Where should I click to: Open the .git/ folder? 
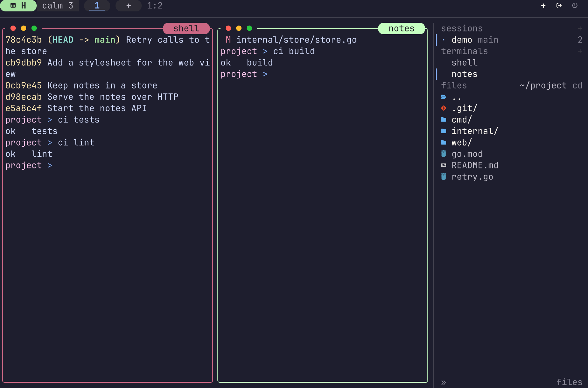tap(464, 108)
